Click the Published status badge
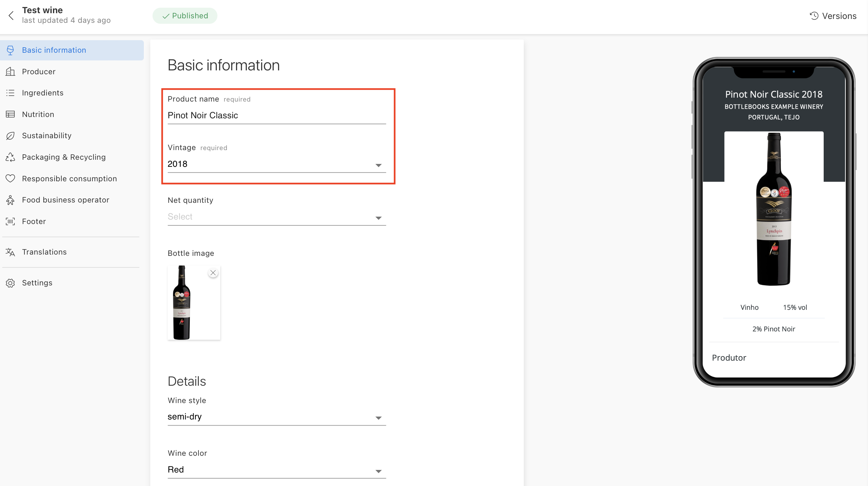This screenshot has height=486, width=868. pos(185,16)
